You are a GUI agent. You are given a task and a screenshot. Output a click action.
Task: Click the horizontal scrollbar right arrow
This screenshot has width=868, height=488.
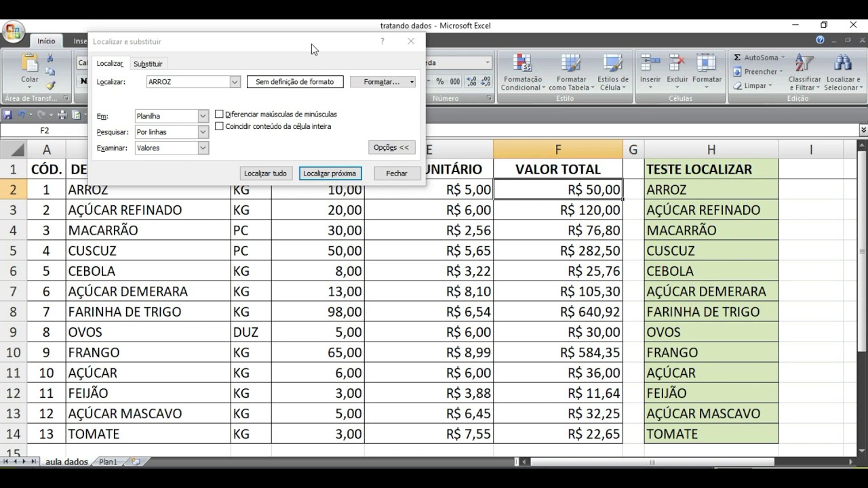852,462
